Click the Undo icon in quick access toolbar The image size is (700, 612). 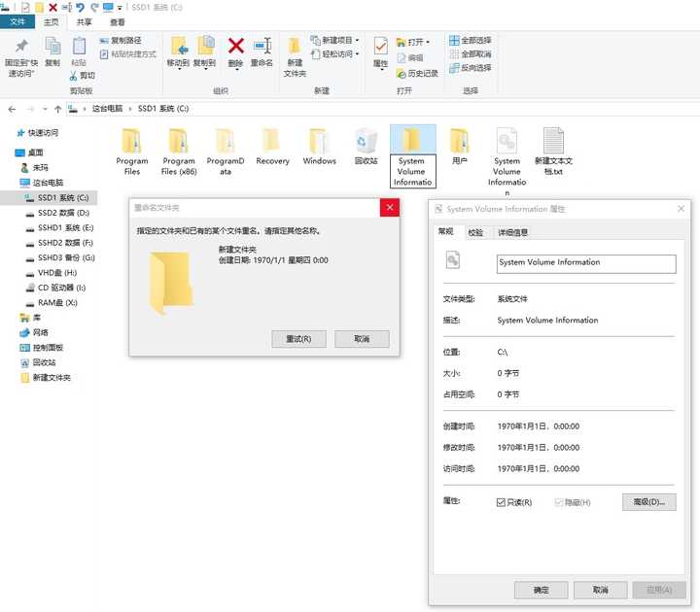[81, 7]
